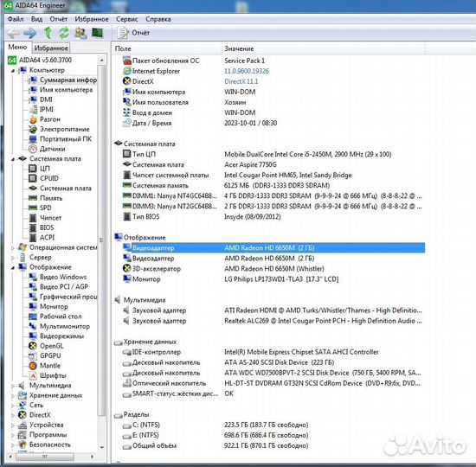
Task: Click the Безопасность shield icon
Action: tap(23, 445)
